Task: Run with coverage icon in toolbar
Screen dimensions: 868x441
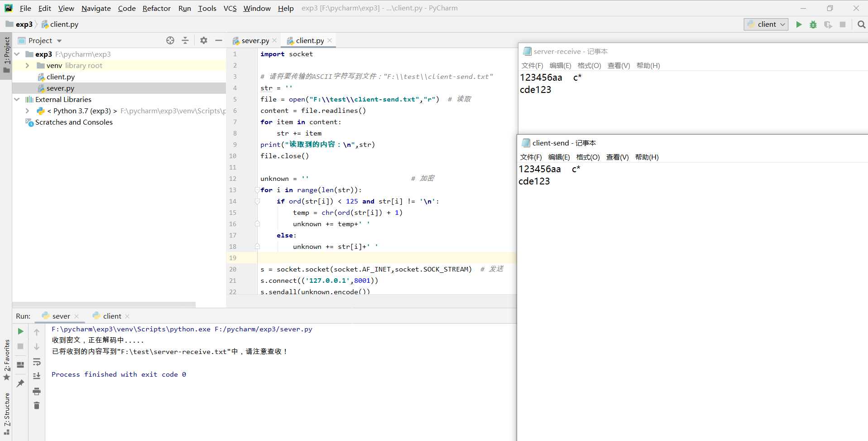Action: click(828, 24)
